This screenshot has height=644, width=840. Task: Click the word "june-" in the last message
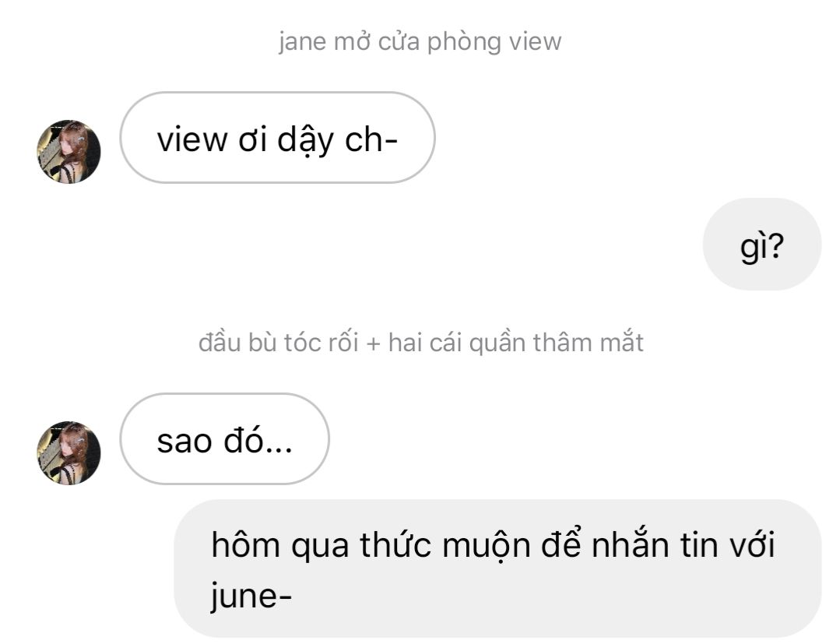(251, 598)
